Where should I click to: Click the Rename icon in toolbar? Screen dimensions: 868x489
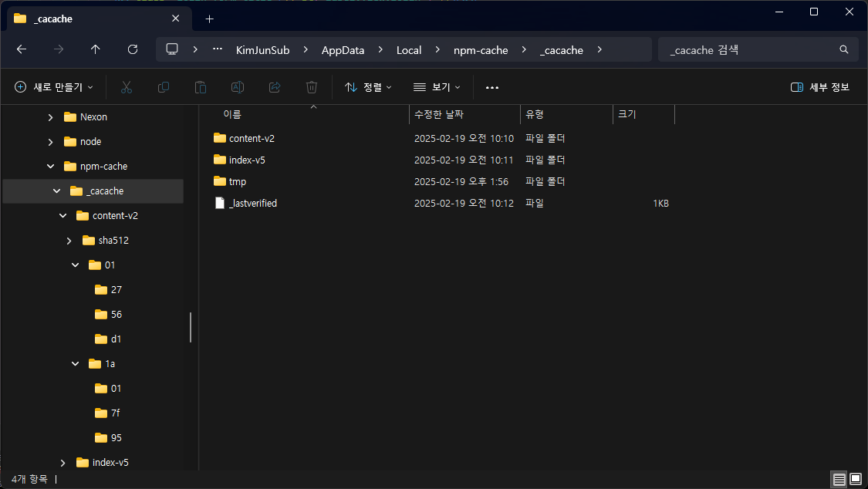click(238, 87)
